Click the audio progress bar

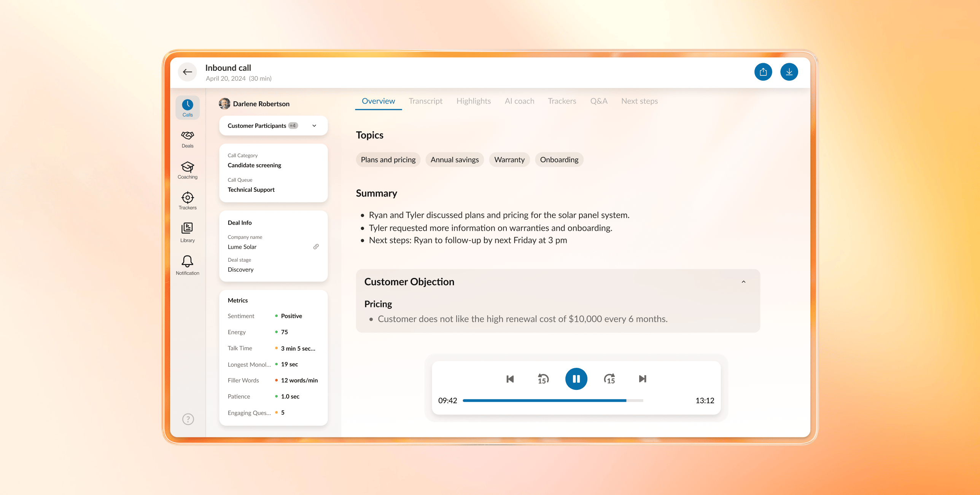pos(553,401)
